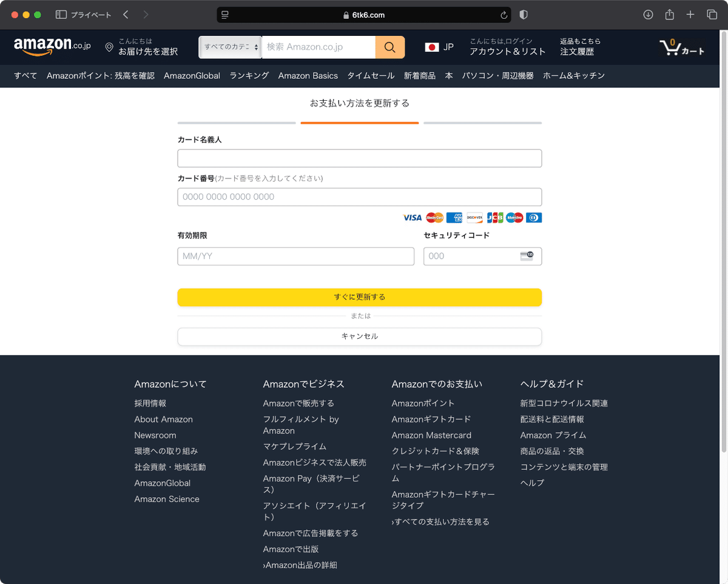Open 新着商品 nav item
Image resolution: width=728 pixels, height=584 pixels.
(x=420, y=76)
